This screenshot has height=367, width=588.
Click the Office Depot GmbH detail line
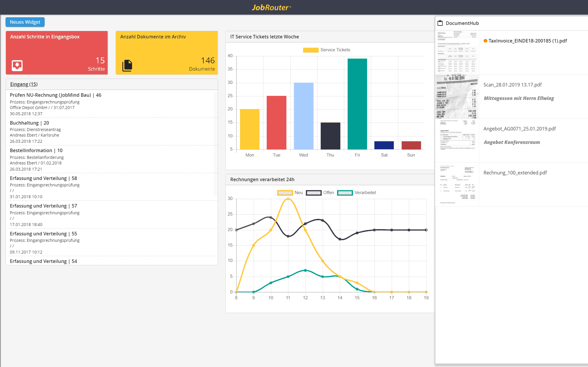(x=42, y=108)
